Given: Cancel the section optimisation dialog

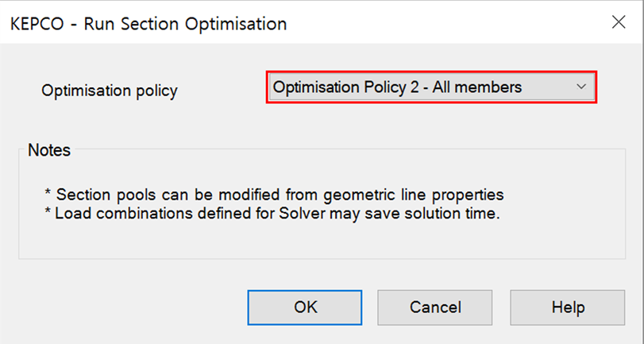Looking at the screenshot, I should [434, 307].
